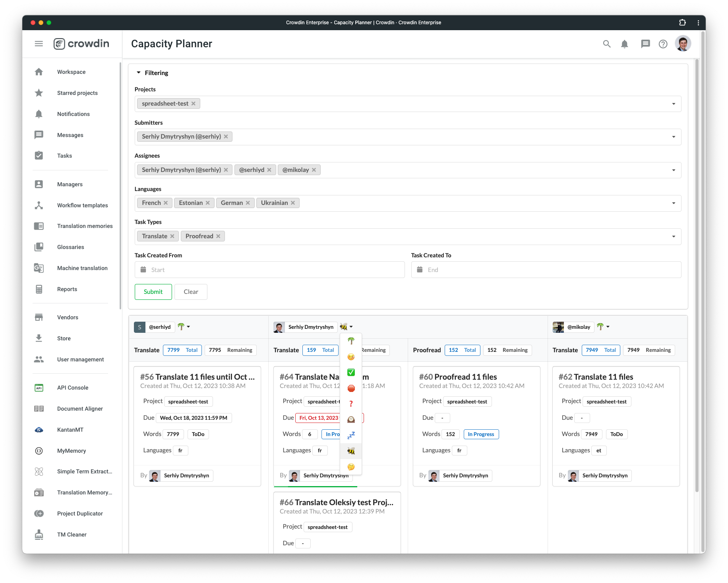Open @serhiyd status emoji dropdown
The width and height of the screenshot is (728, 583).
(184, 327)
